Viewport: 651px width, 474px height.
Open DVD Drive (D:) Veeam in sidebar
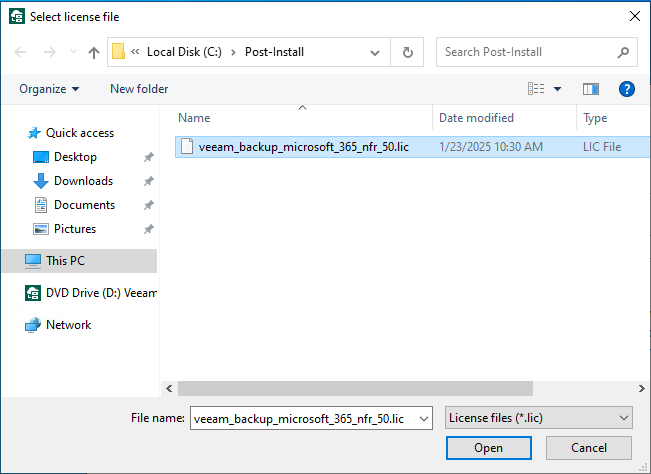(x=100, y=293)
